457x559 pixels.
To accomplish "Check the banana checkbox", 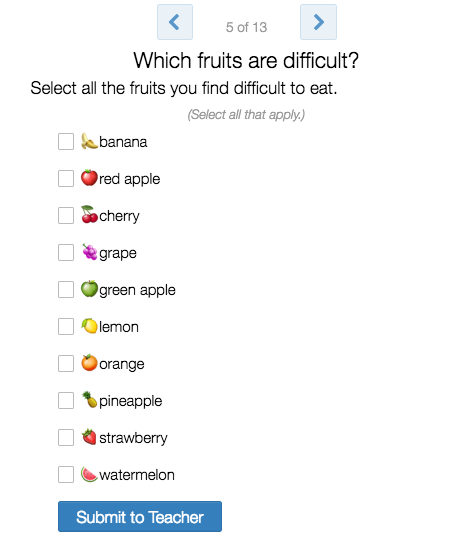I will click(66, 142).
